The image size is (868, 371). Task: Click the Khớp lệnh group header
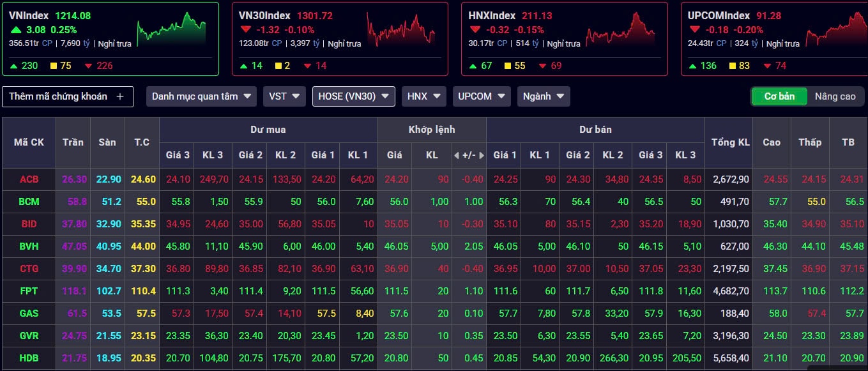click(x=432, y=130)
